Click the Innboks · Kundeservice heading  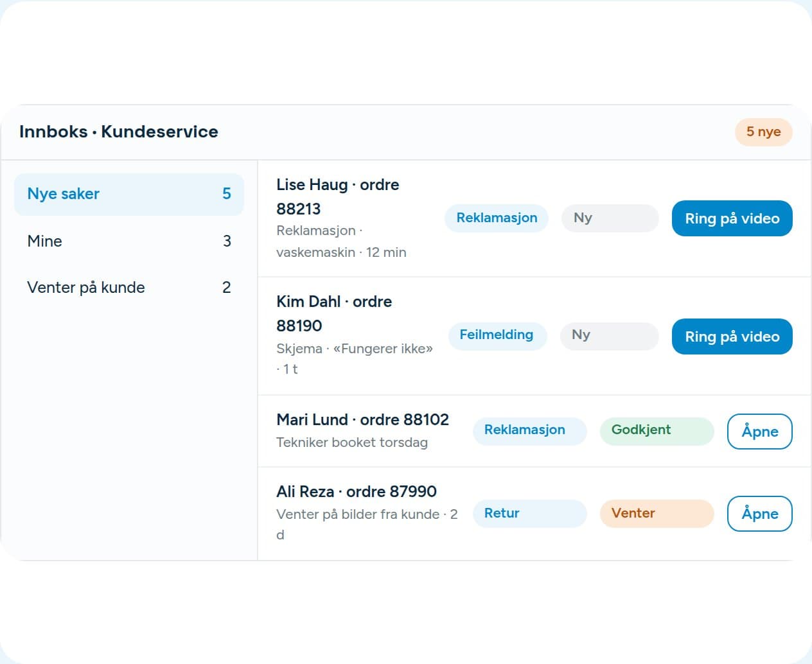pos(119,132)
